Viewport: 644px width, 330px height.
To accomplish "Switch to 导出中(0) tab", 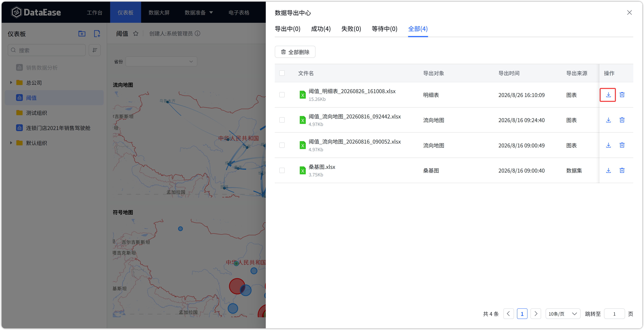I will pos(288,29).
